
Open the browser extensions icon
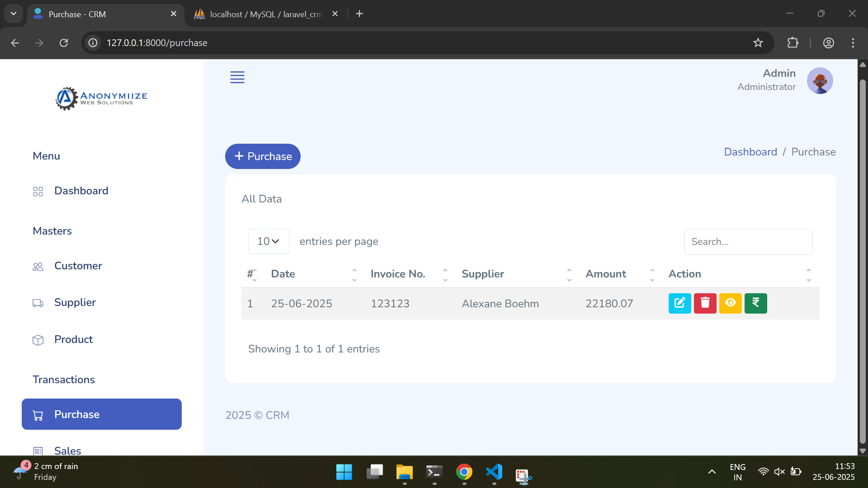[x=793, y=43]
